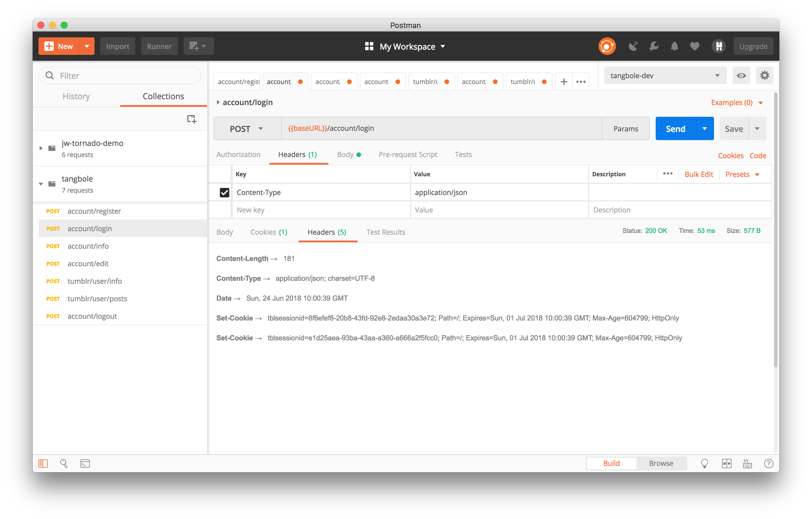Open the Postman console icon
This screenshot has height=519, width=812.
(85, 463)
